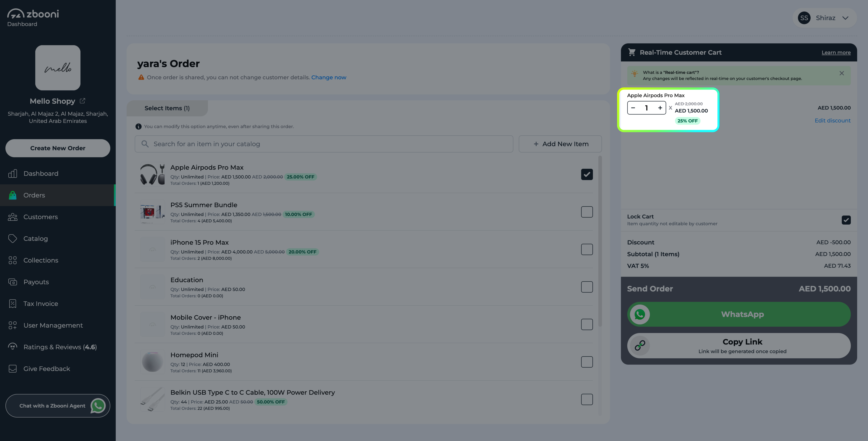Decrease Airpods quantity with minus stepper
Screen dimensions: 868x441
coord(633,108)
